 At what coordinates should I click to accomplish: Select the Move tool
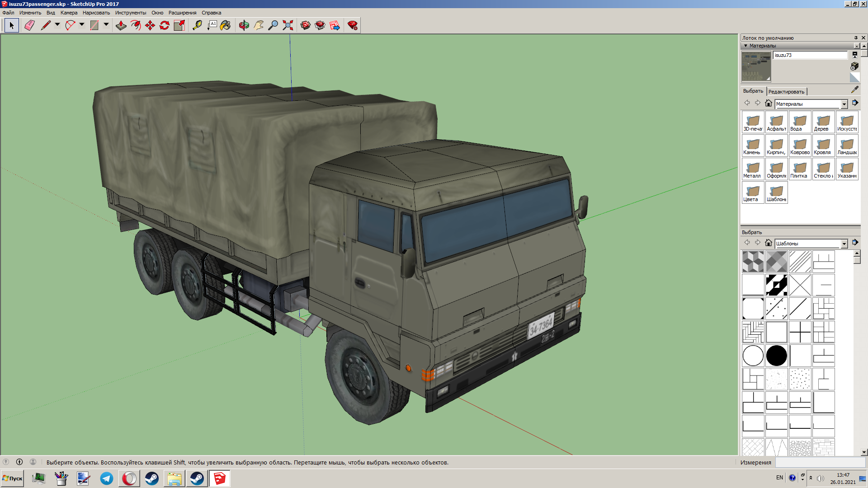(x=150, y=25)
